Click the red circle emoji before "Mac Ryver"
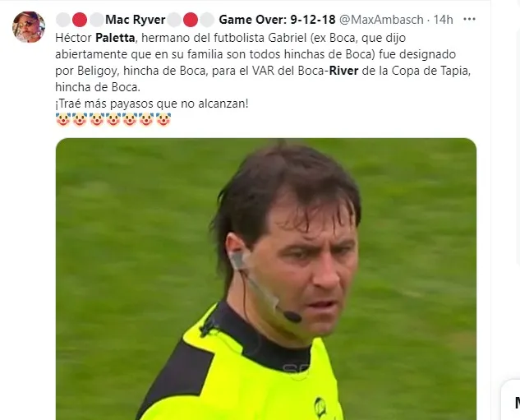Screen dimensions: 520x420 80,20
